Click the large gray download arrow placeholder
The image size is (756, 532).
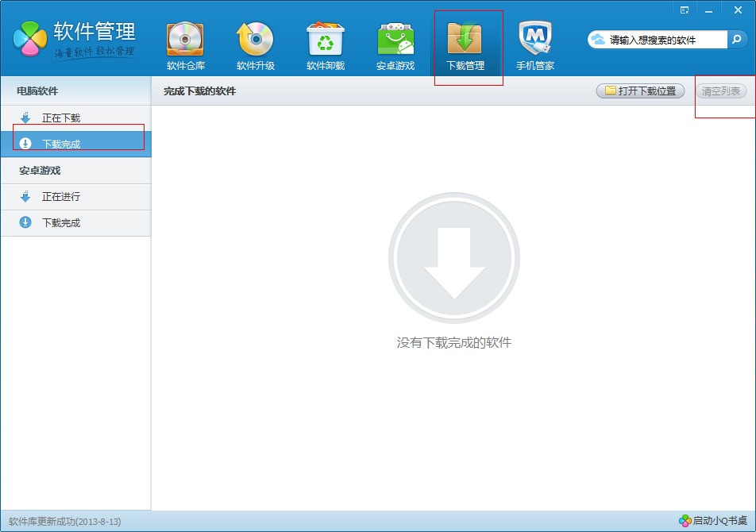[x=454, y=258]
